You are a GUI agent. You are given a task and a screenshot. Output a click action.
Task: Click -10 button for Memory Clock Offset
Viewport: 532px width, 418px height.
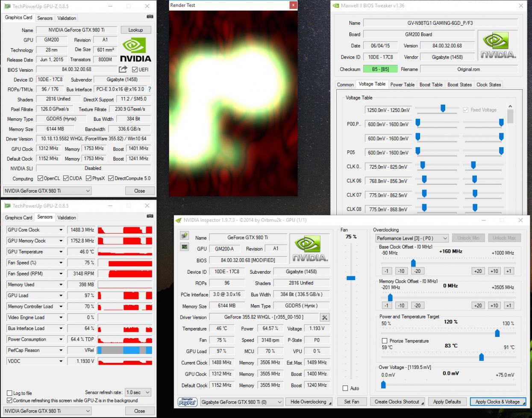tap(401, 305)
